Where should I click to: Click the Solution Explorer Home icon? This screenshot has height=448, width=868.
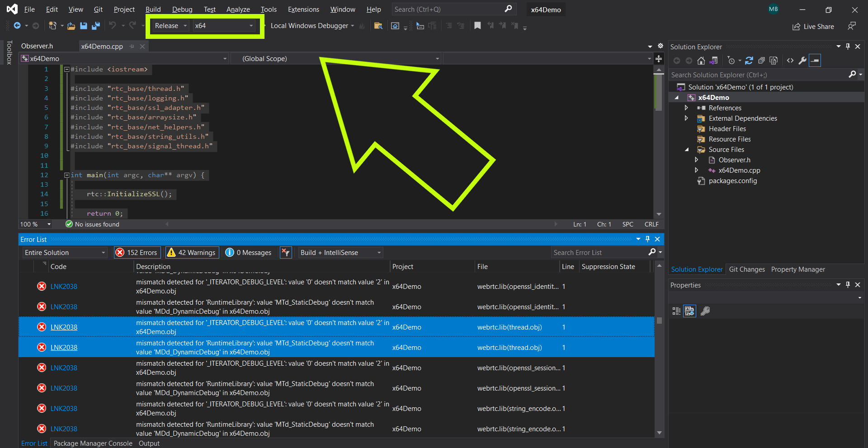point(701,61)
